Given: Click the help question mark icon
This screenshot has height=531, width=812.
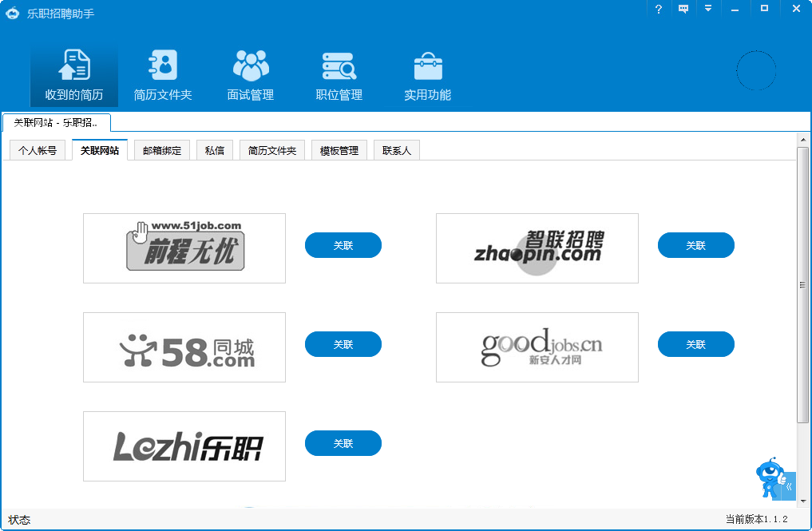Looking at the screenshot, I should click(x=657, y=9).
